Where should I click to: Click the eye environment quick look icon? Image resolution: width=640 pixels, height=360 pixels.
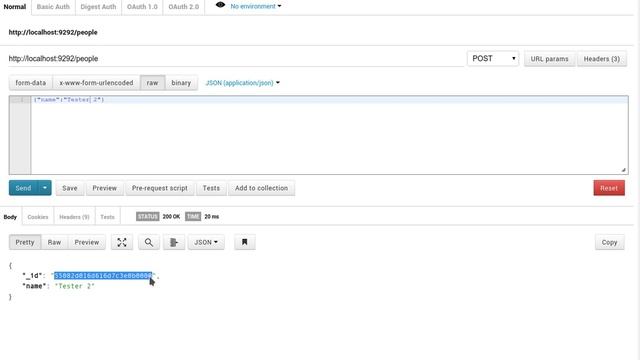220,5
